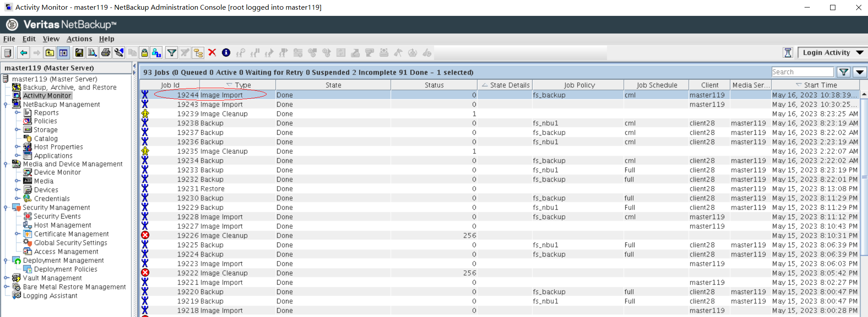The width and height of the screenshot is (868, 317).
Task: Click the Search field above the jobs table
Action: click(802, 72)
